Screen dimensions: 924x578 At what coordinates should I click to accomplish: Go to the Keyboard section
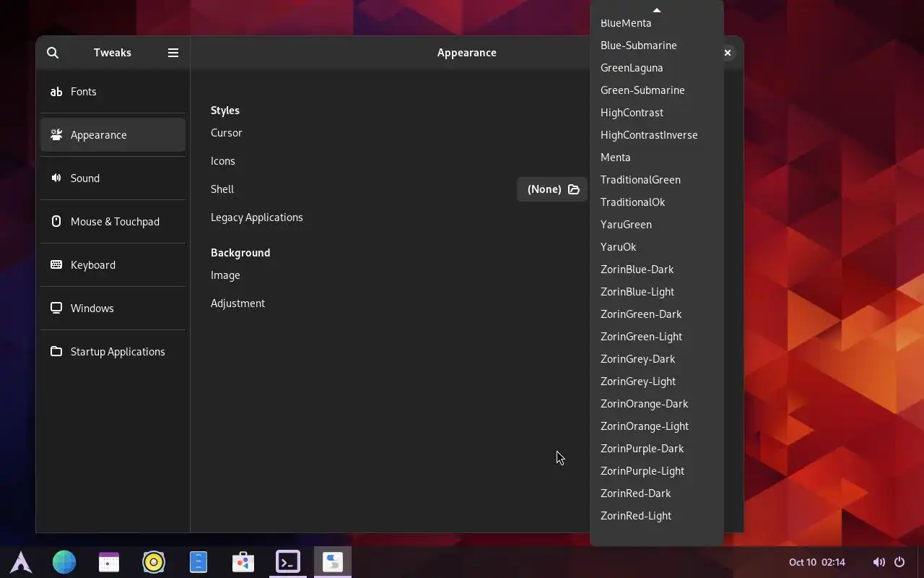(113, 265)
